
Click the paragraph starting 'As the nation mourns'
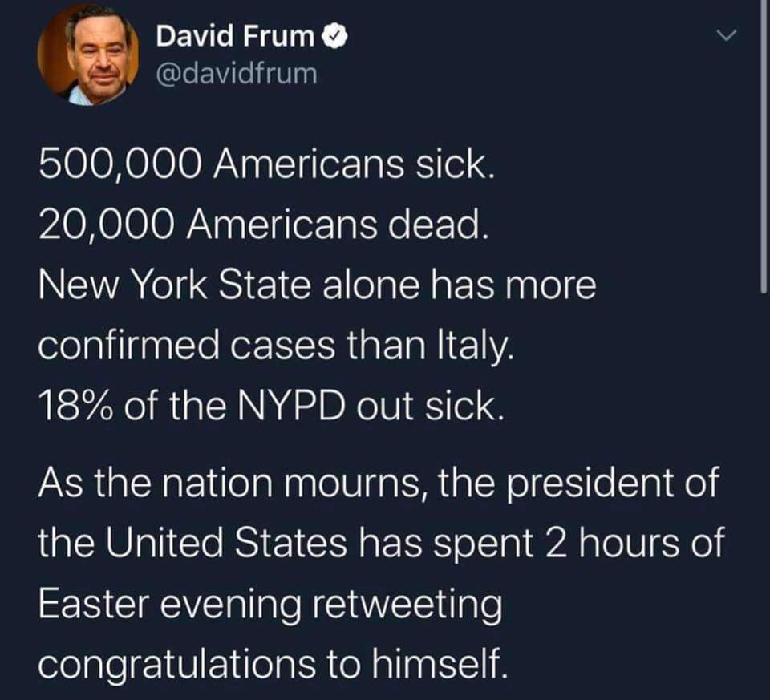377,481
